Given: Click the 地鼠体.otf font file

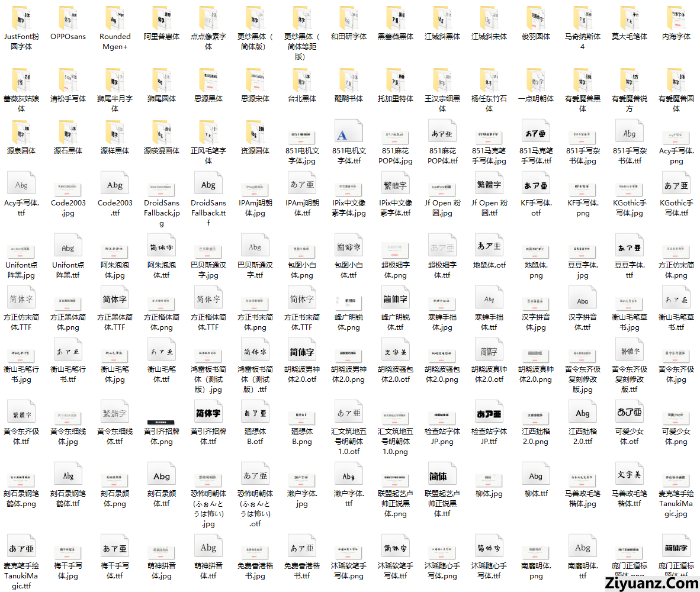Looking at the screenshot, I should click(489, 248).
